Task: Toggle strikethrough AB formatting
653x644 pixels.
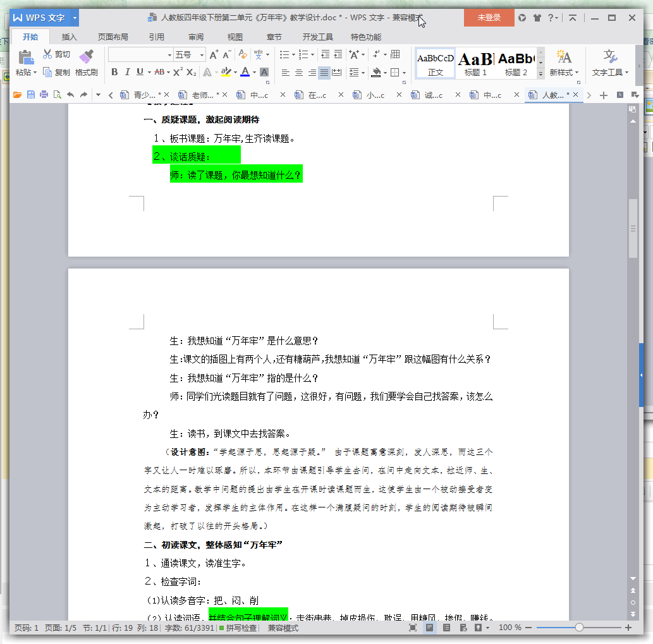Action: tap(159, 72)
